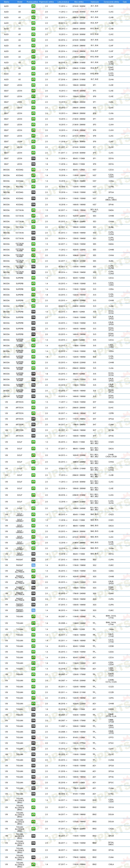Screen dimensions: 130x868
Task: Click the Nadwozie column header
Action: click(95, 2)
